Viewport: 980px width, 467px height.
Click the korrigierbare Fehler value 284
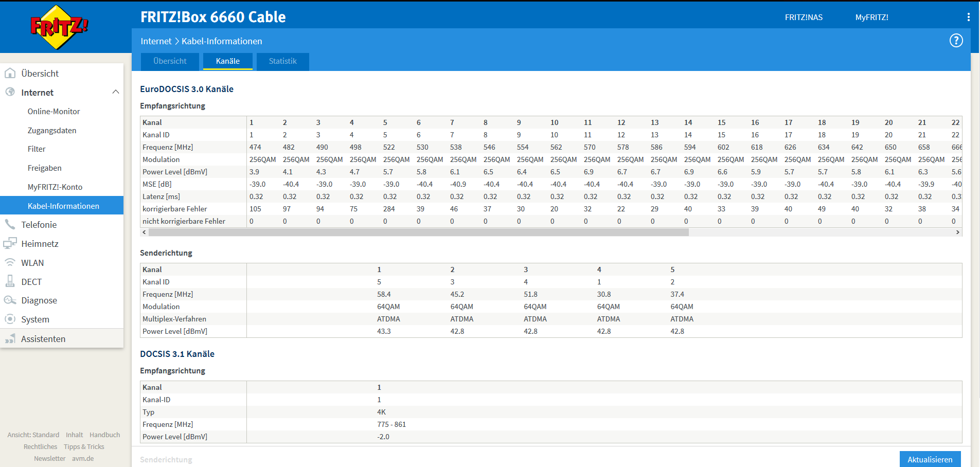389,209
